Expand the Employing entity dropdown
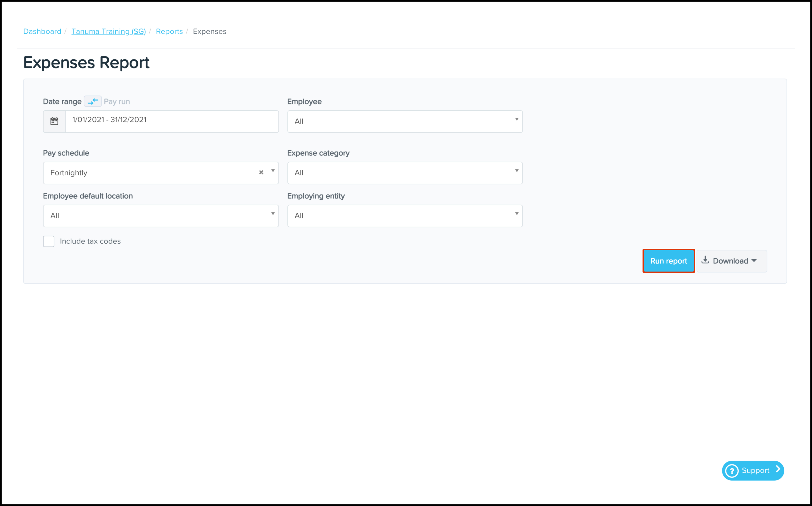The height and width of the screenshot is (506, 812). [x=405, y=216]
